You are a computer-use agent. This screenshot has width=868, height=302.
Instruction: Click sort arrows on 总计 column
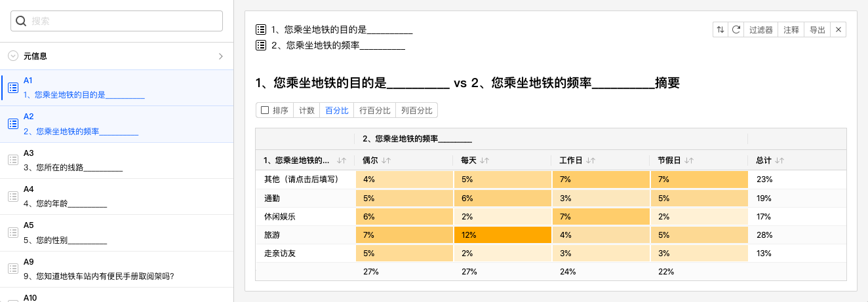(x=779, y=160)
